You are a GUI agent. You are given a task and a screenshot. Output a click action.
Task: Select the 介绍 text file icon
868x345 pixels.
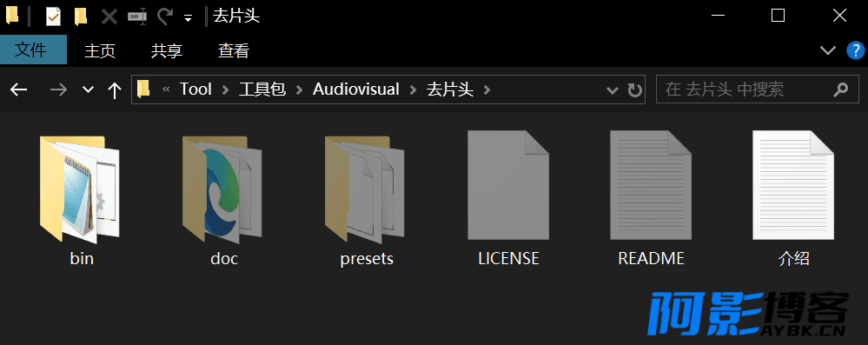[793, 185]
